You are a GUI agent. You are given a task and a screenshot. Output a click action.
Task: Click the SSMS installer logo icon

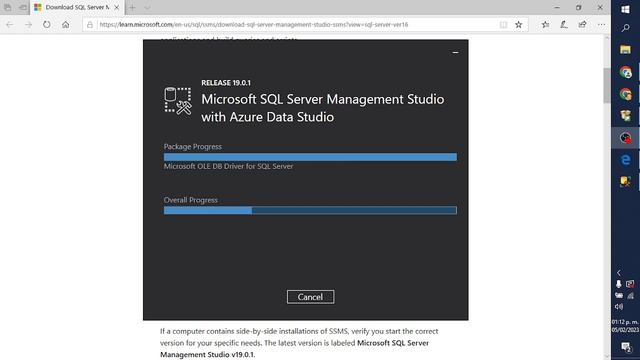tap(178, 101)
